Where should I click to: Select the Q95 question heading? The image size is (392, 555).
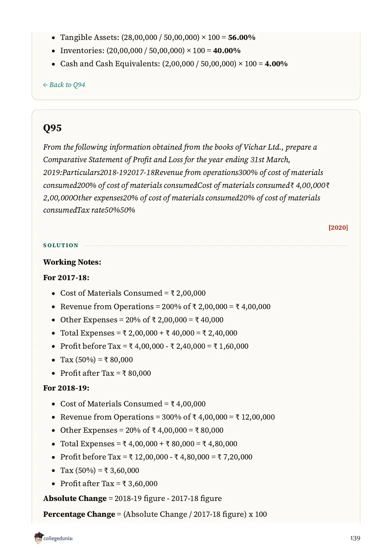pos(52,128)
